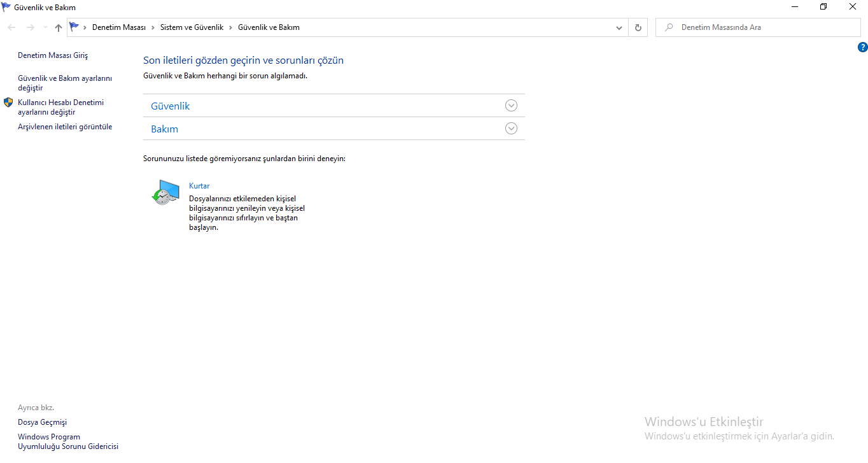Open the address bar history dropdown

coord(619,28)
